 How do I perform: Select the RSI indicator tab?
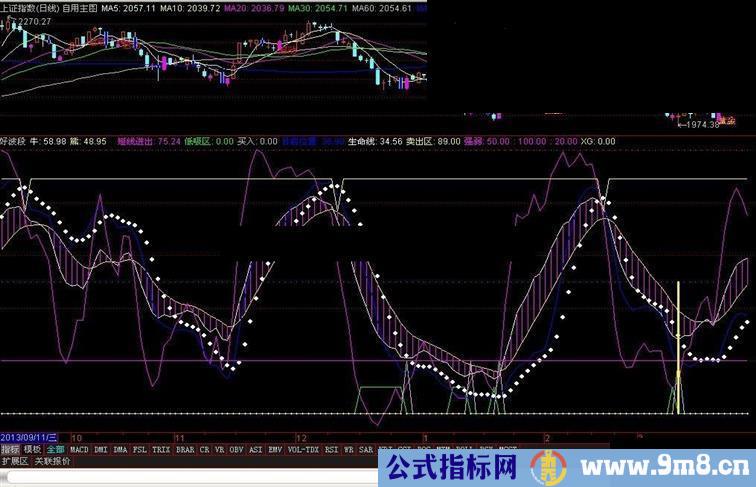pyautogui.click(x=332, y=450)
